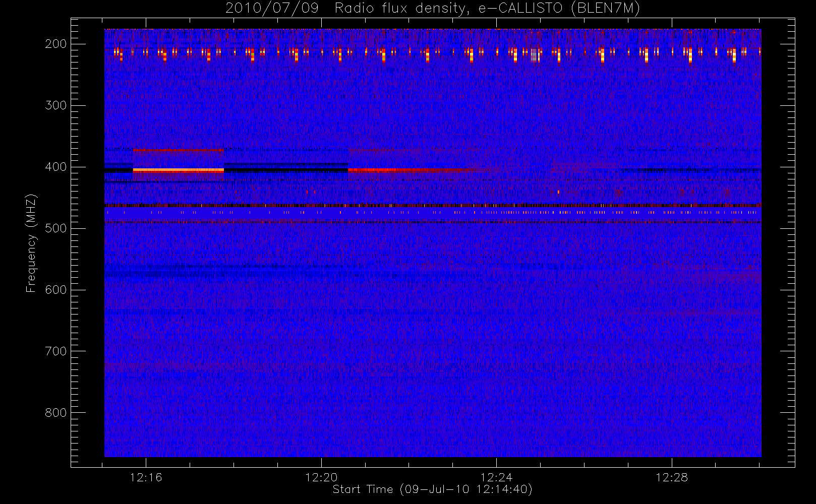Click the 'Start Time (09-Jul-10 12:14:40)' label
Viewport: 816px width, 504px height.
click(432, 489)
